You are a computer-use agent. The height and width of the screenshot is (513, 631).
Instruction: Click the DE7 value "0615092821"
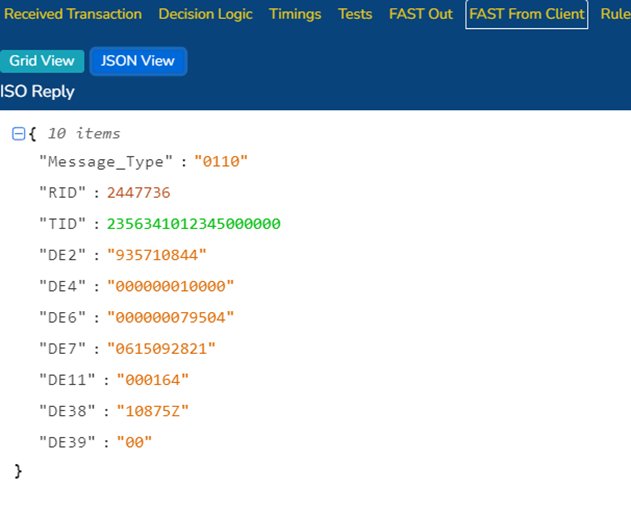161,349
